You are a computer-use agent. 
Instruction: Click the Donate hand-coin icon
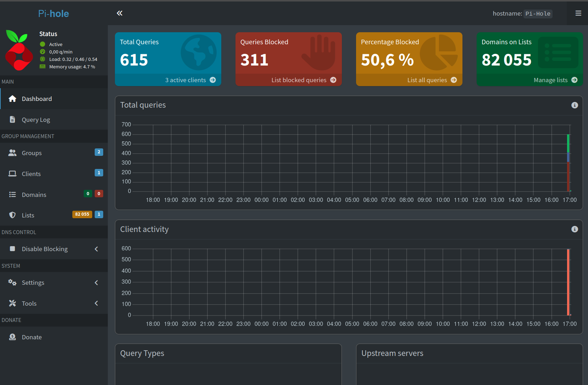pyautogui.click(x=12, y=337)
